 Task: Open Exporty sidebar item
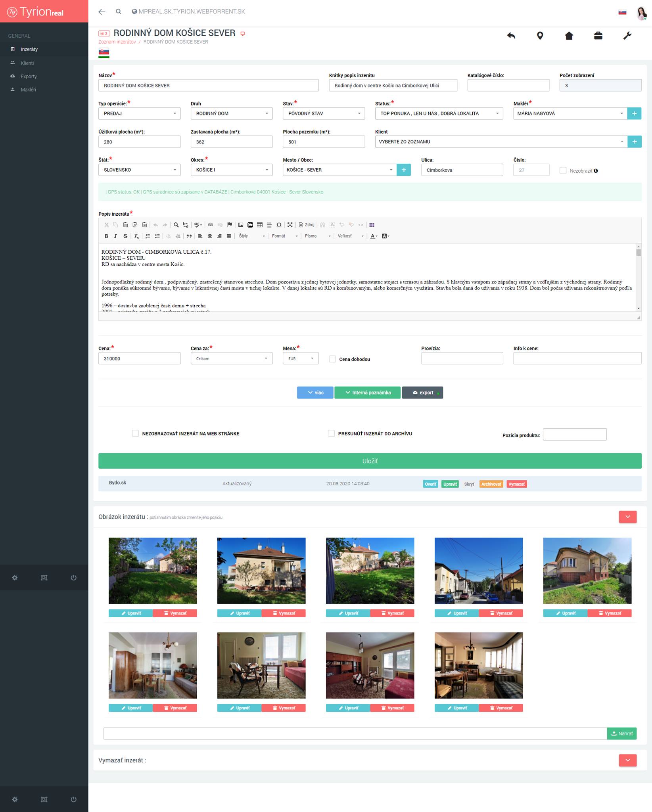coord(29,76)
